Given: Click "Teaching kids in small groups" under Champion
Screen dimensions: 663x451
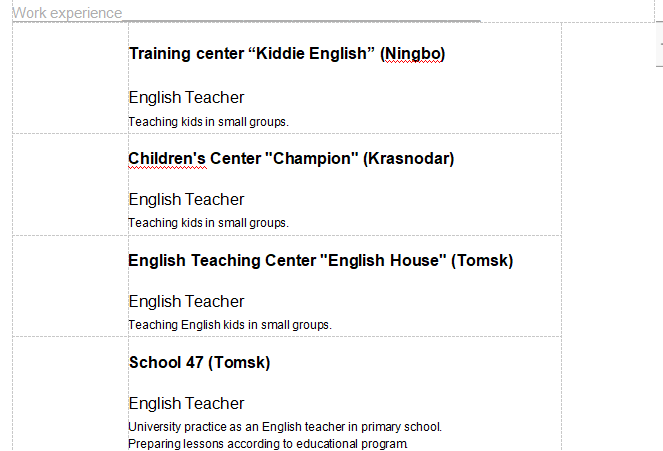Looking at the screenshot, I should (208, 223).
